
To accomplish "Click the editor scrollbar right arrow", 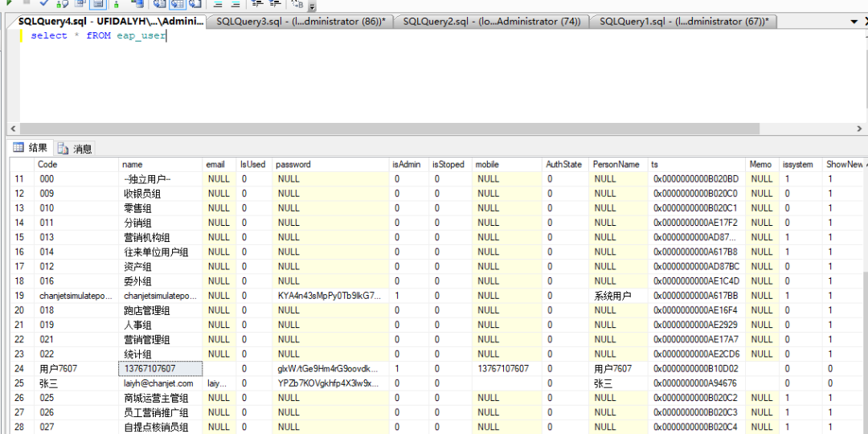I will (859, 128).
